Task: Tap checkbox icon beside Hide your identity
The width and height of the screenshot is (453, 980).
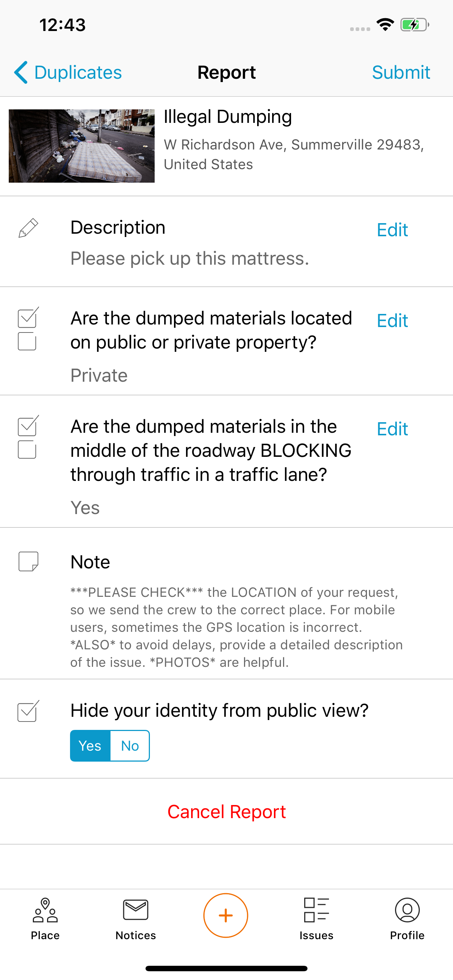Action: tap(28, 711)
